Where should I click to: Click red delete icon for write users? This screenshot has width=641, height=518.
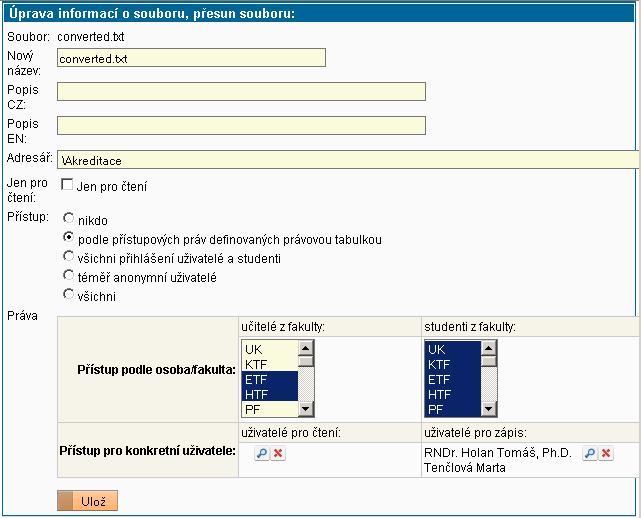click(606, 454)
